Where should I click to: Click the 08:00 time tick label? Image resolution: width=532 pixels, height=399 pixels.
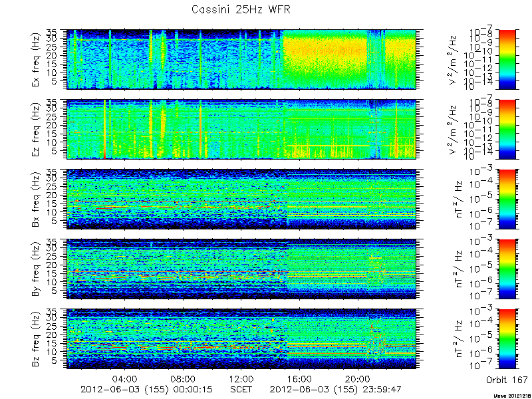184,378
